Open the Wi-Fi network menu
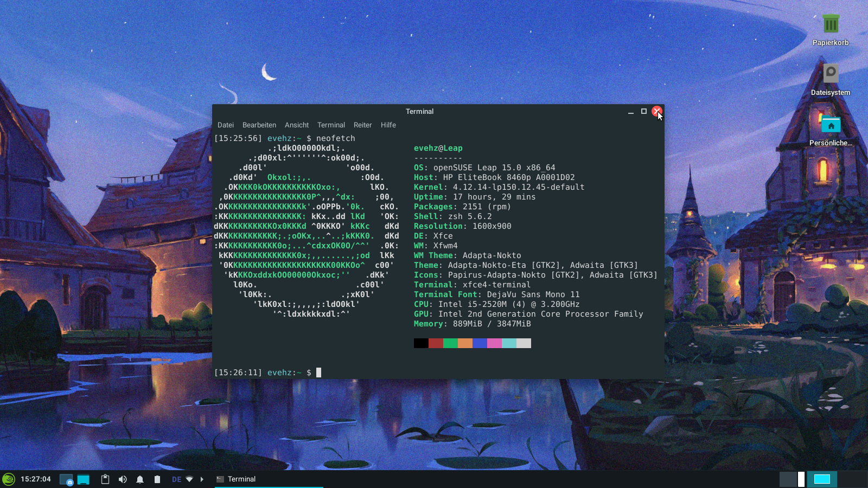This screenshot has width=868, height=488. click(189, 479)
